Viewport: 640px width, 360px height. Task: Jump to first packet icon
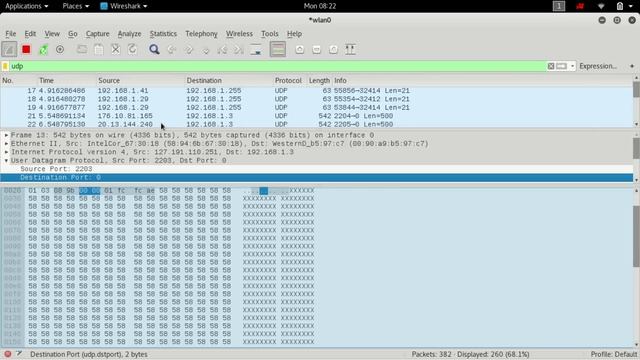(x=222, y=49)
